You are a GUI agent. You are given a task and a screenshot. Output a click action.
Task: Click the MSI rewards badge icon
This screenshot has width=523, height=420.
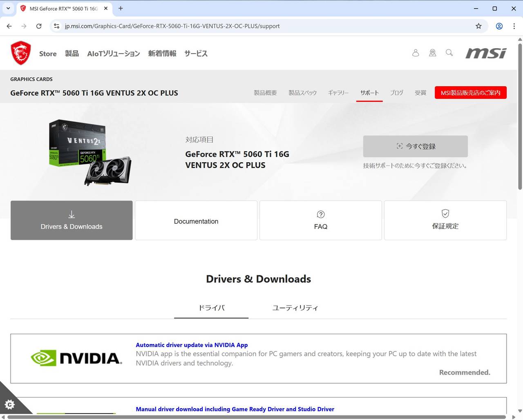[x=432, y=53]
